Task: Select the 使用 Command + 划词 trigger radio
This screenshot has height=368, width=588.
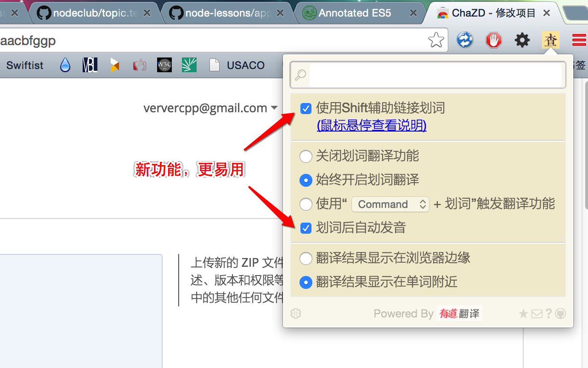Action: click(x=306, y=204)
